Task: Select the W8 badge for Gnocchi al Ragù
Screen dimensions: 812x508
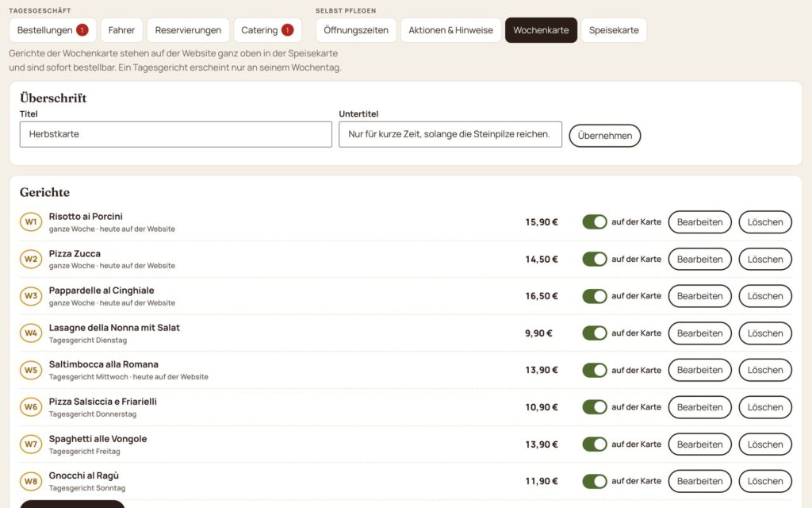Action: click(x=31, y=481)
